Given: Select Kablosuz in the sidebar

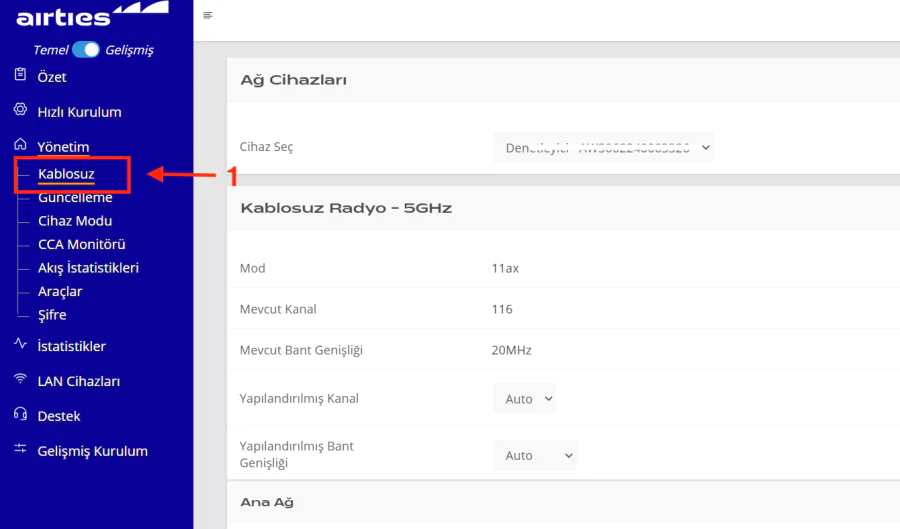Looking at the screenshot, I should point(66,175).
